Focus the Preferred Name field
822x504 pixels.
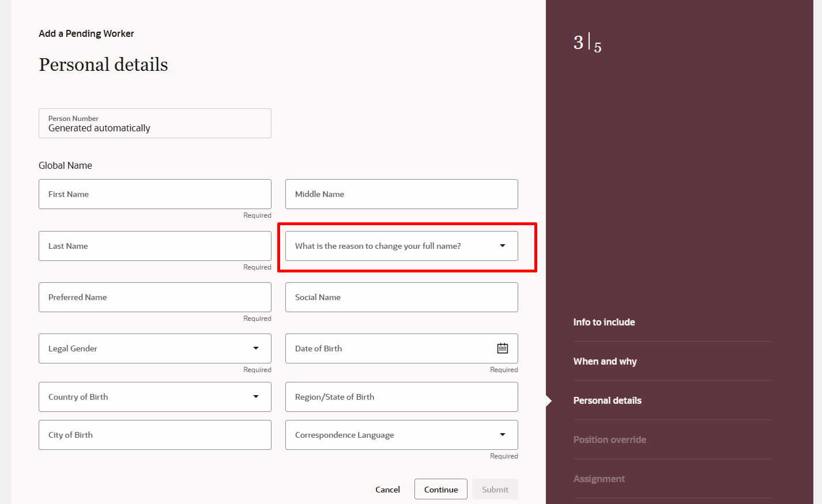point(155,297)
